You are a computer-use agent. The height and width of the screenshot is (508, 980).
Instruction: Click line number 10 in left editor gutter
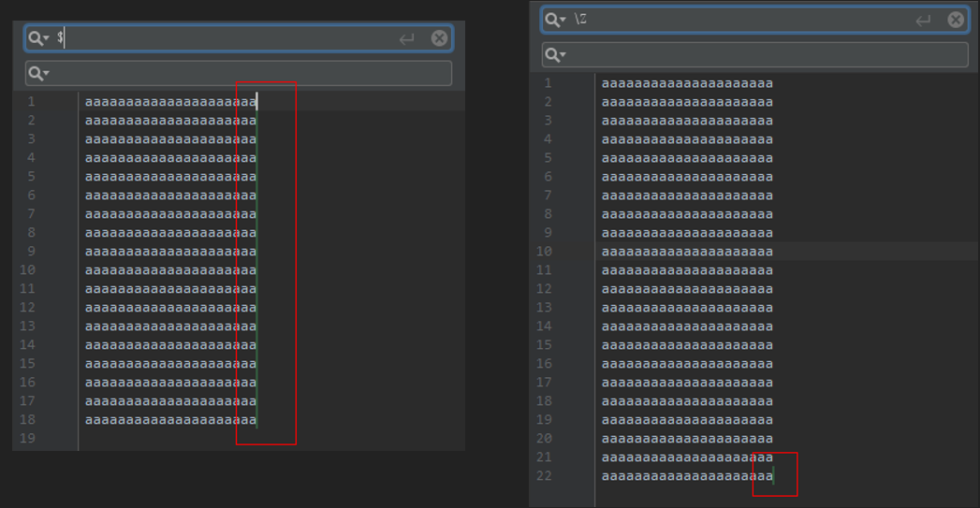[x=27, y=270]
